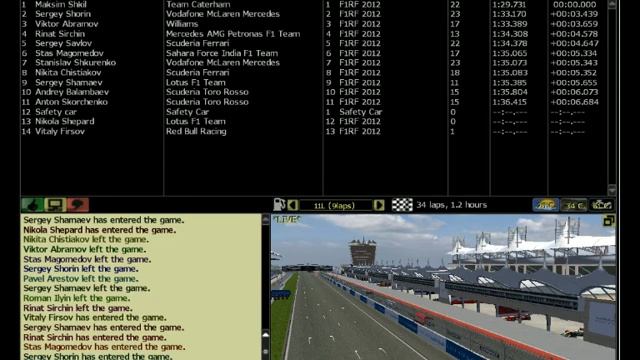Select driver Nikita Chistiakov row
The height and width of the screenshot is (360, 640).
(x=68, y=73)
